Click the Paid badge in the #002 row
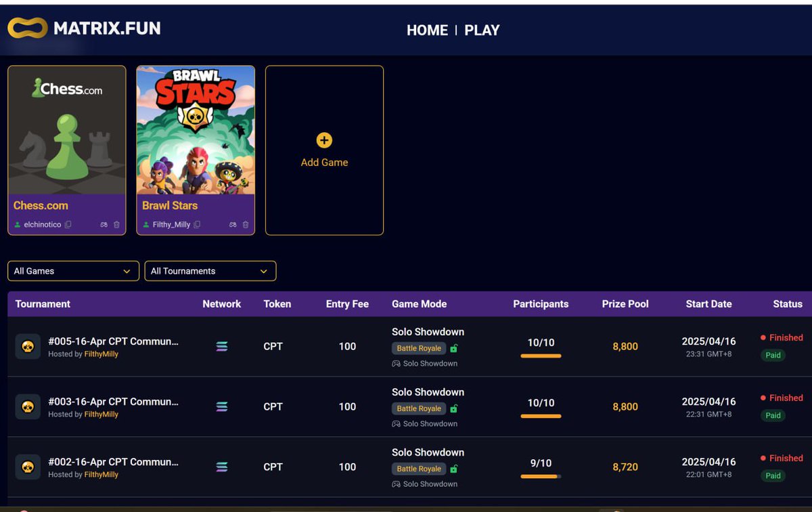 773,475
